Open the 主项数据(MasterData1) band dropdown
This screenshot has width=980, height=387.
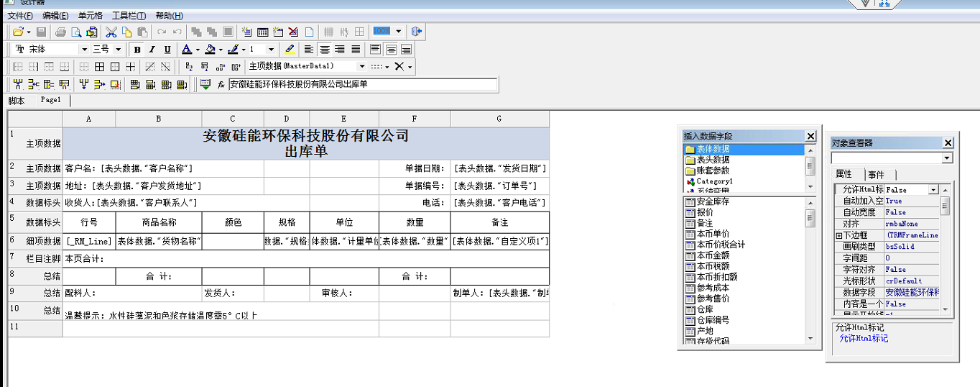click(362, 67)
